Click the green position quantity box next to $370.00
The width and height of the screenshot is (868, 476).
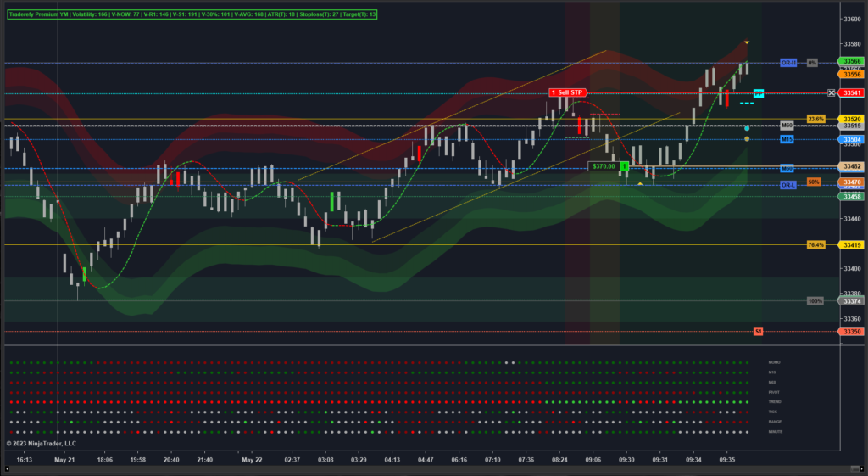click(624, 166)
